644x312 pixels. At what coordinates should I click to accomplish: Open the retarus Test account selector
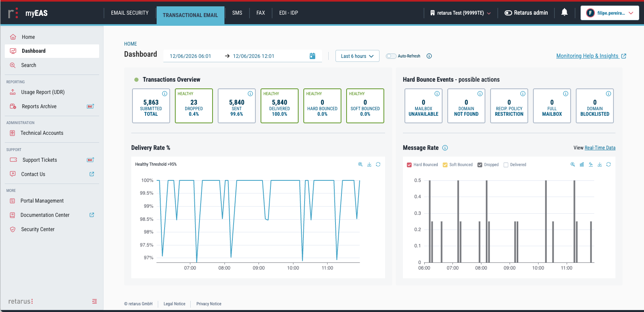(x=460, y=13)
